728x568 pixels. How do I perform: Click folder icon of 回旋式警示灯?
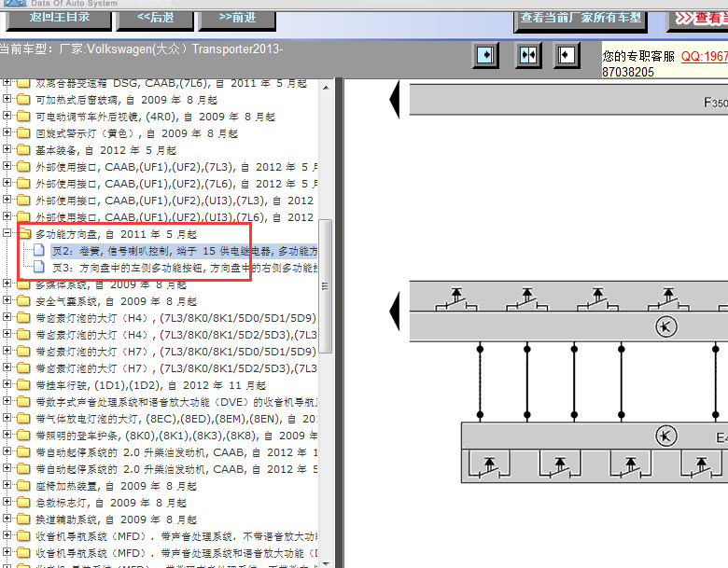[x=23, y=133]
